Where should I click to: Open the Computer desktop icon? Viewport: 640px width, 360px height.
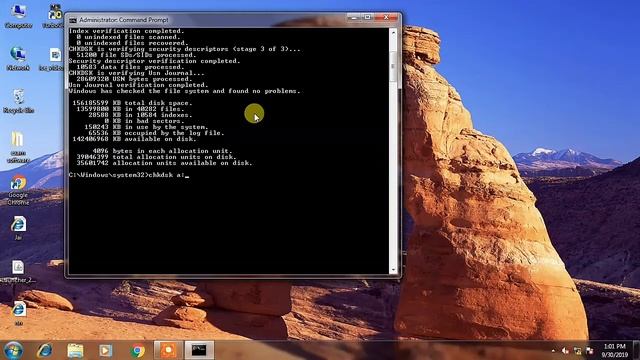point(18,16)
